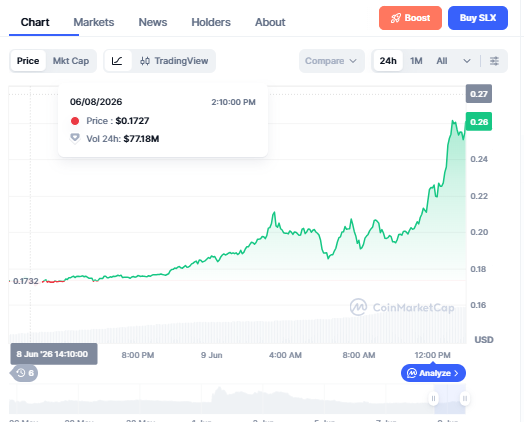Grab the left range slider handle
524x422 pixels.
(433, 398)
